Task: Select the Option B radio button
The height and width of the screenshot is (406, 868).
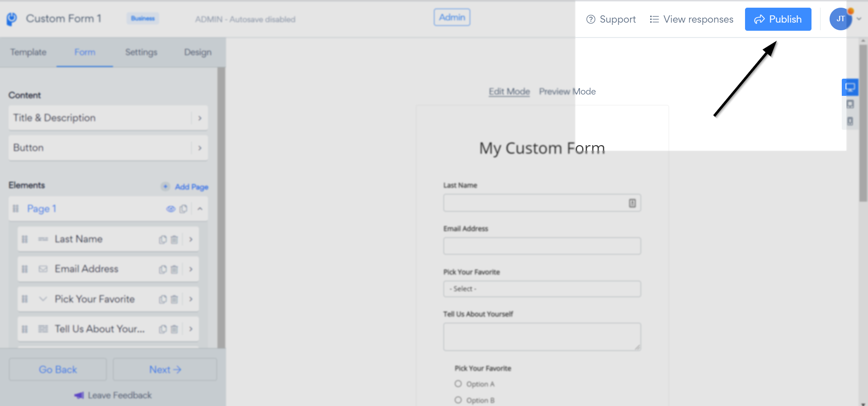Action: tap(458, 400)
